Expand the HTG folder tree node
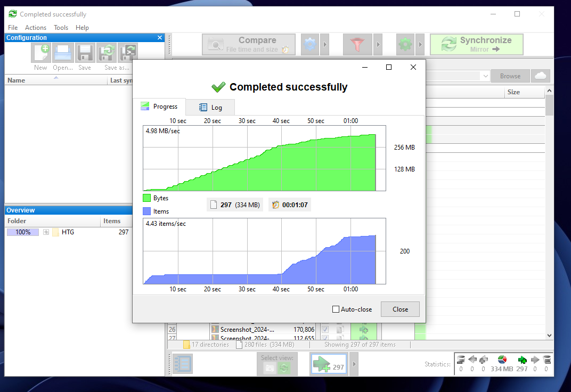The image size is (571, 392). [46, 232]
